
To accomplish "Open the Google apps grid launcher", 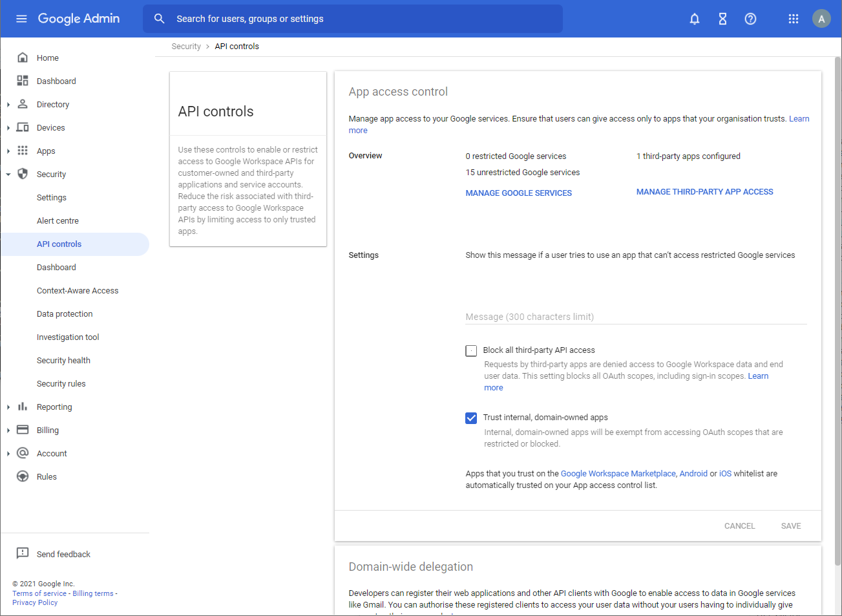I will 794,19.
